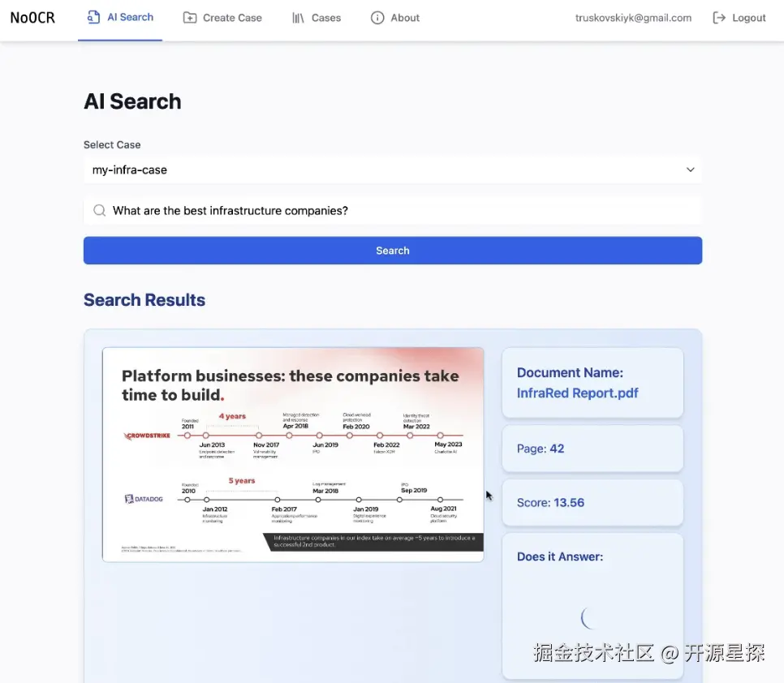
Task: Click the search query input field
Action: [393, 210]
